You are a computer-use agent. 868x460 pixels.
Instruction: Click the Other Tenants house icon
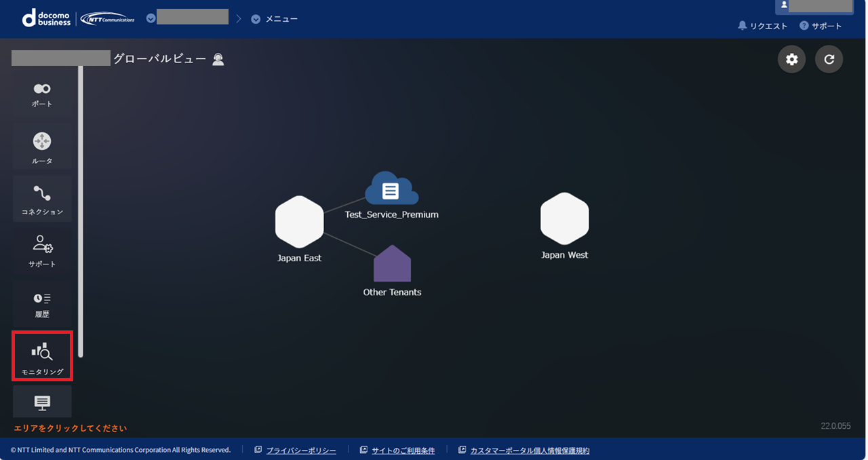tap(392, 265)
